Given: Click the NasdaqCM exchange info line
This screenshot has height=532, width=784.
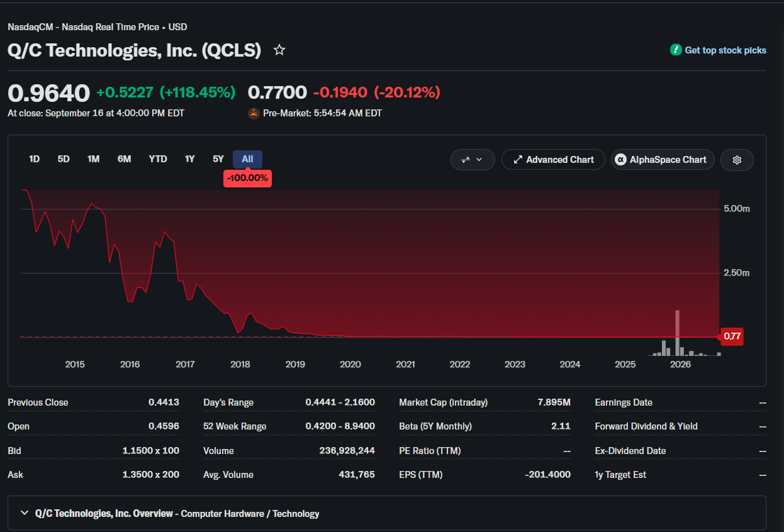Looking at the screenshot, I should [x=98, y=27].
